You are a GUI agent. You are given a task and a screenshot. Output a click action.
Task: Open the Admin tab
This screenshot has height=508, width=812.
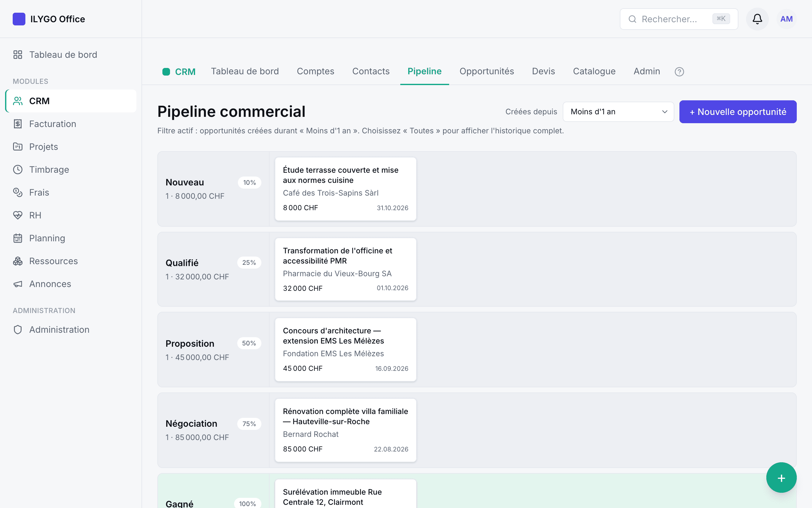click(x=646, y=71)
